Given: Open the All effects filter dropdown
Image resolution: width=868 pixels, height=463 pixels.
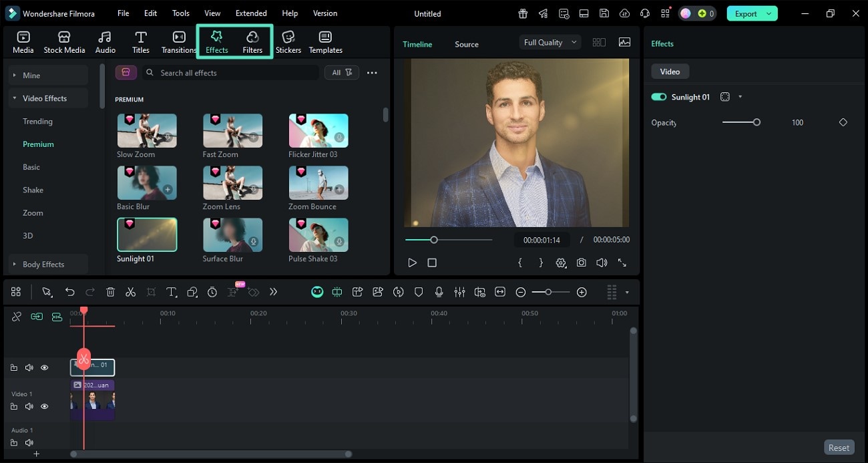Looking at the screenshot, I should coord(341,72).
